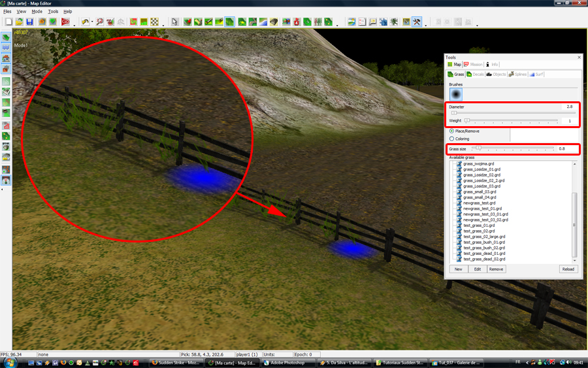This screenshot has width=588, height=368.
Task: Open toolbar overflow arrow after checkerboard icon
Action: coord(163,25)
